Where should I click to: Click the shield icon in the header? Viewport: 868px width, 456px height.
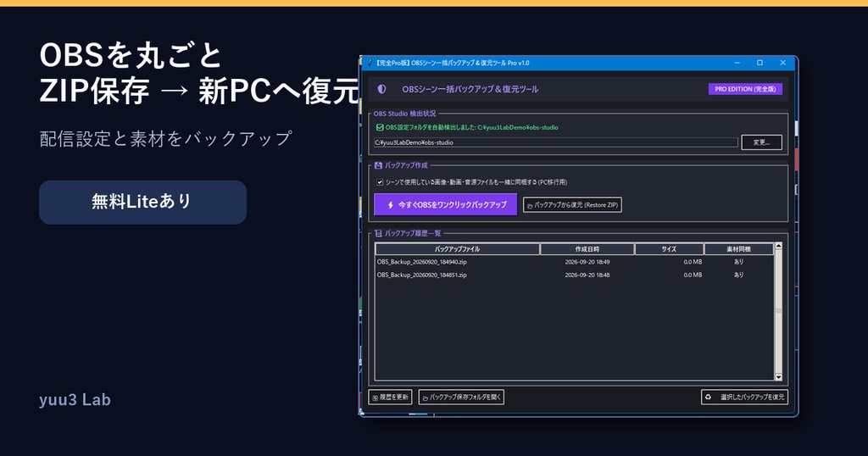(381, 89)
